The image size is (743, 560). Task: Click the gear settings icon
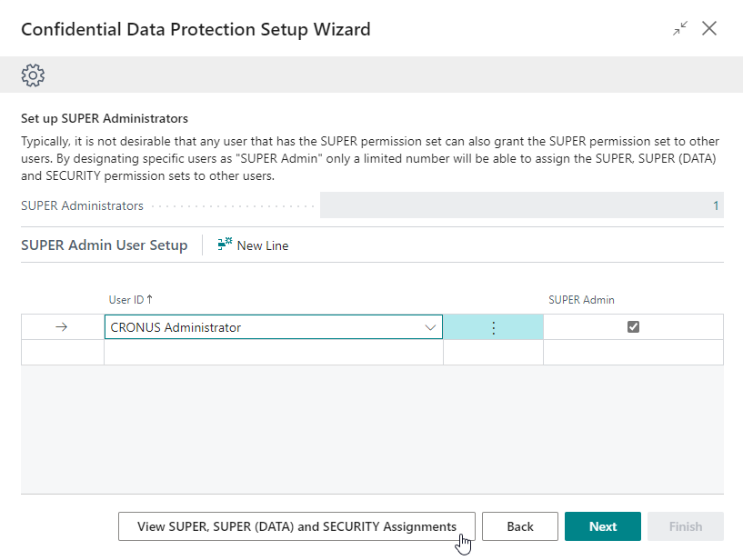point(34,75)
